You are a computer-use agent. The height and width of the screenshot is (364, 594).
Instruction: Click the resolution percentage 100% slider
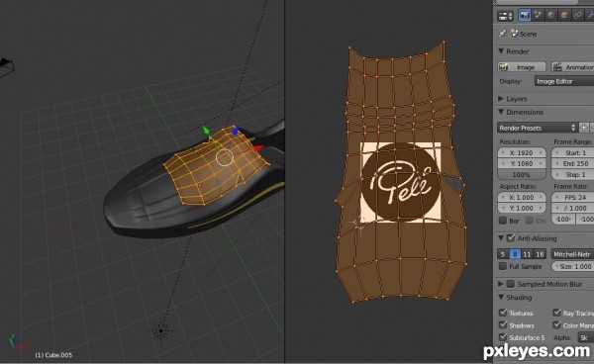[x=522, y=174]
